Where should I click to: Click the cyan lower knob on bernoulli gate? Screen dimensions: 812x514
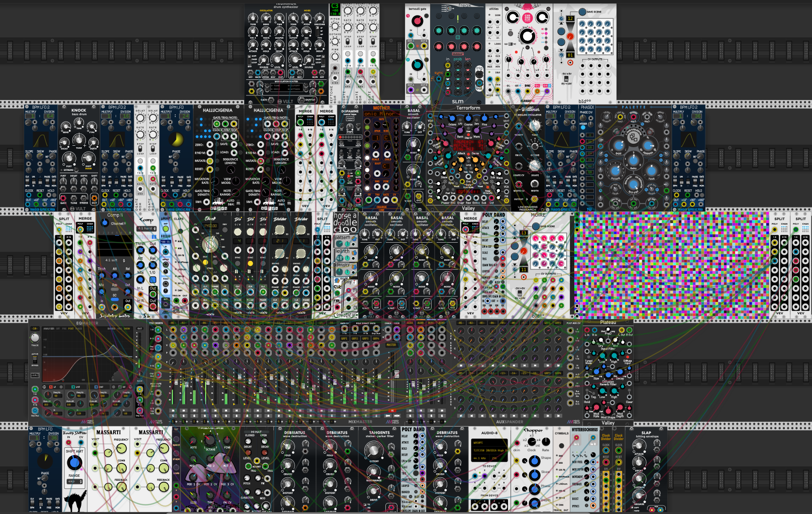[417, 65]
